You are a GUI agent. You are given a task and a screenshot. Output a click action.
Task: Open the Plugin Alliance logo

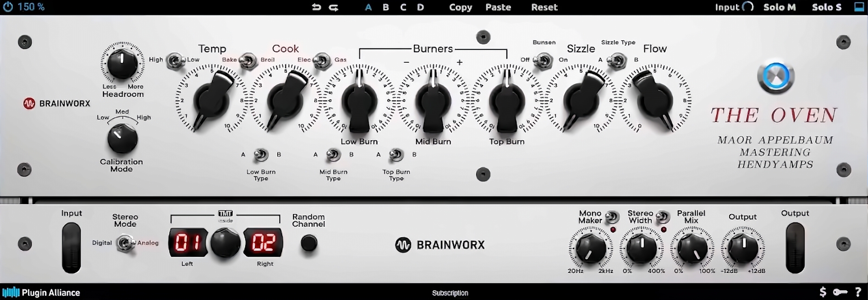click(x=41, y=292)
